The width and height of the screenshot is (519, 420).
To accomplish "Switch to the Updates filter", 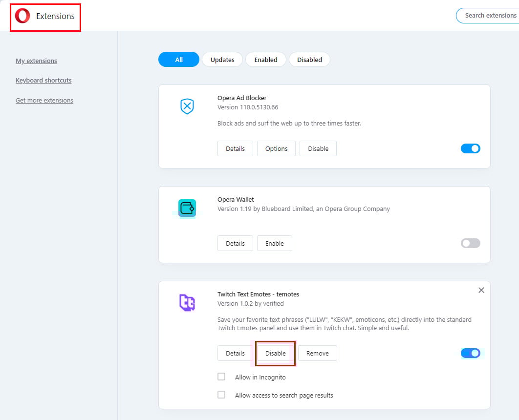I will pos(222,60).
